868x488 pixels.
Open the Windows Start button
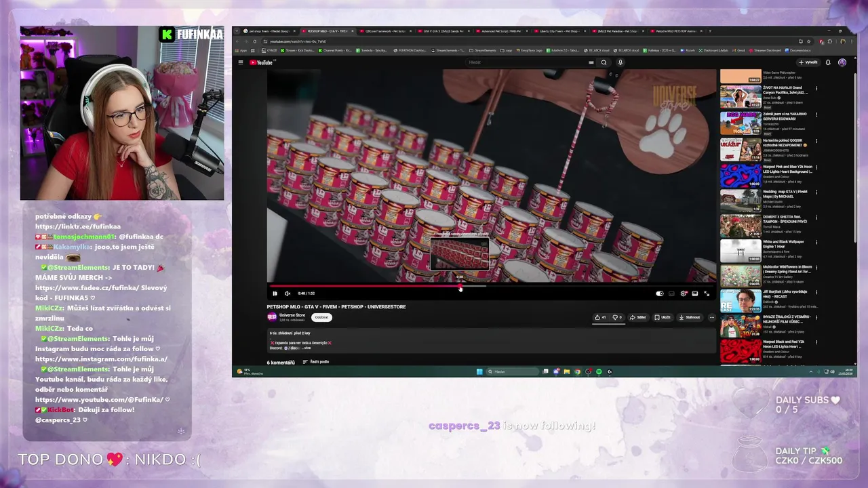click(479, 371)
